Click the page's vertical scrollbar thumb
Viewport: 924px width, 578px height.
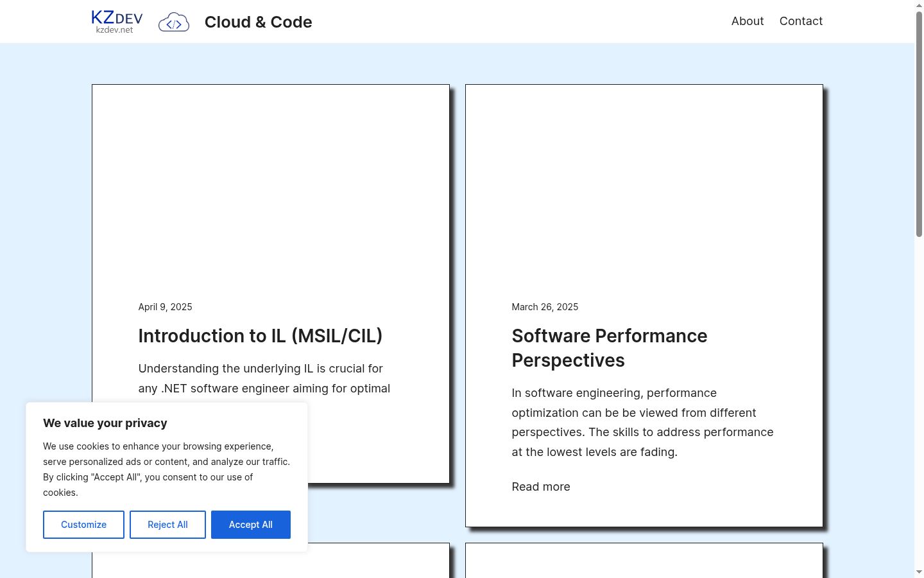coord(919,125)
